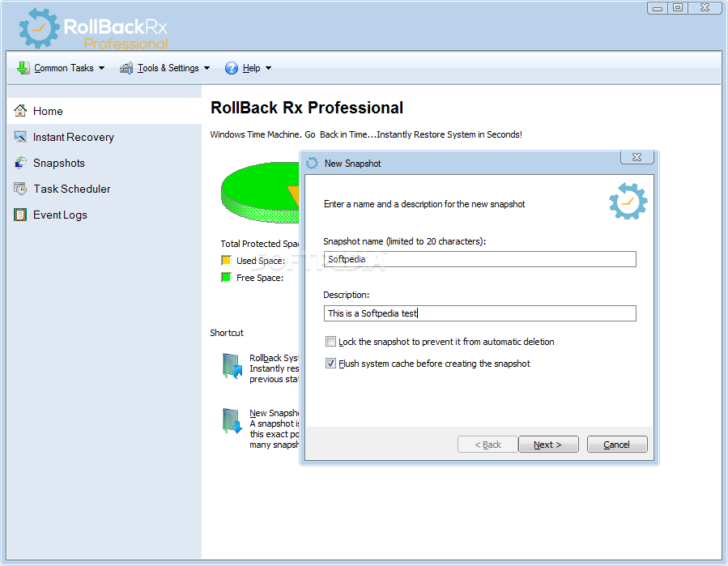
Task: Open the Task Scheduler section
Action: (x=104, y=189)
